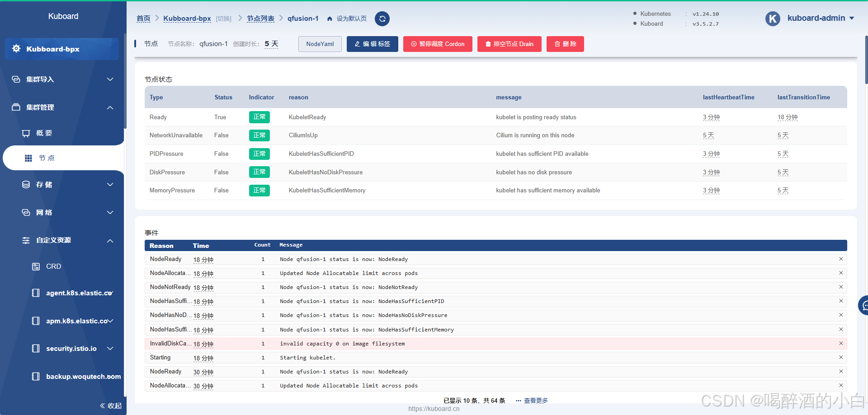Click the home icon beside 设为默认页

330,19
